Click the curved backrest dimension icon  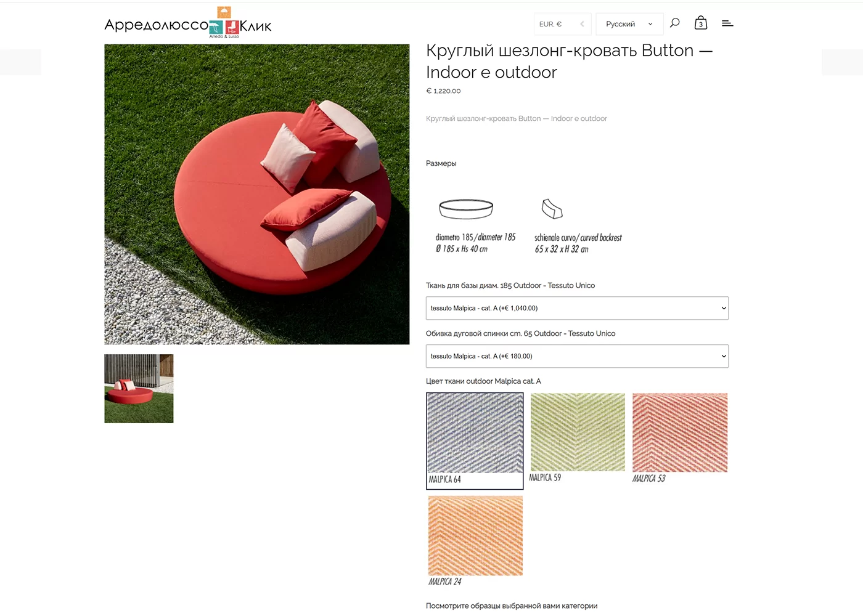pyautogui.click(x=552, y=209)
